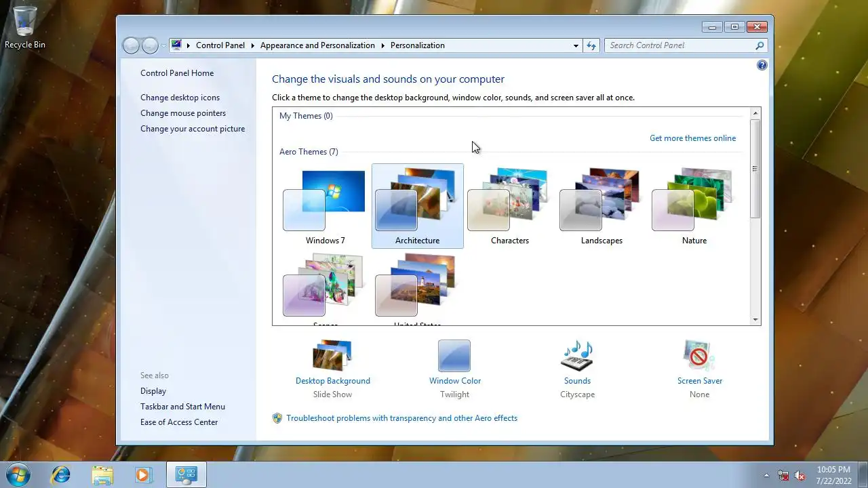Select the Scenes theme thumbnail
Viewport: 868px width, 488px height.
click(325, 288)
